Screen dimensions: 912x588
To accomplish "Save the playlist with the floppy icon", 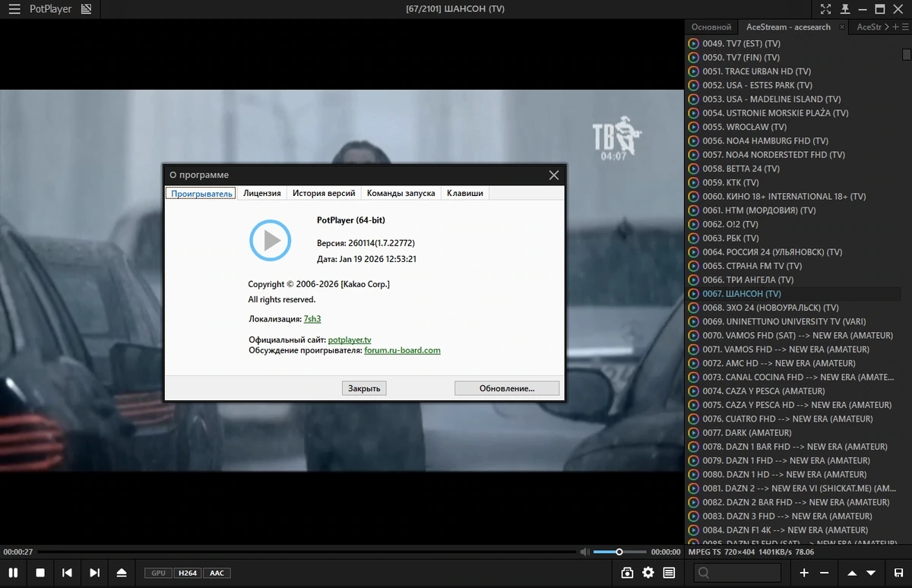I will point(898,573).
